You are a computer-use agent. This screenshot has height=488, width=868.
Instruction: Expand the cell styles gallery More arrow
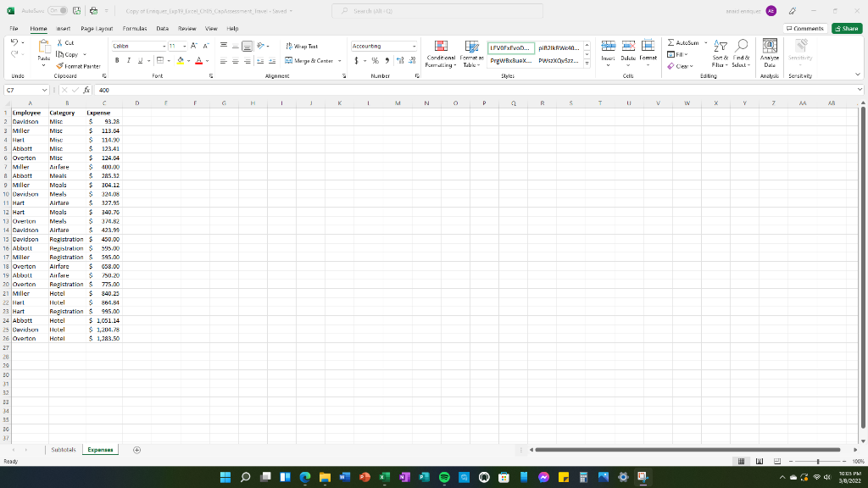587,63
